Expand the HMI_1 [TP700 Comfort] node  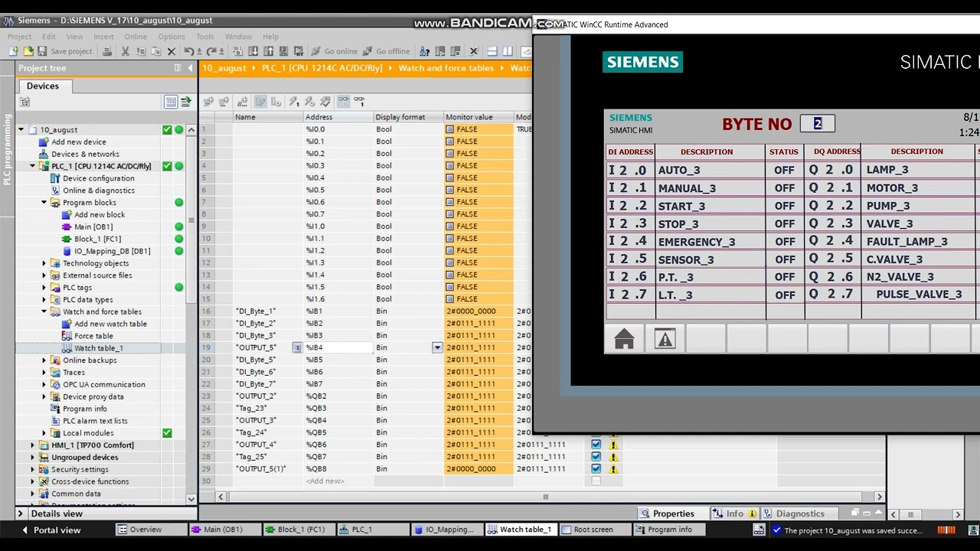[33, 445]
